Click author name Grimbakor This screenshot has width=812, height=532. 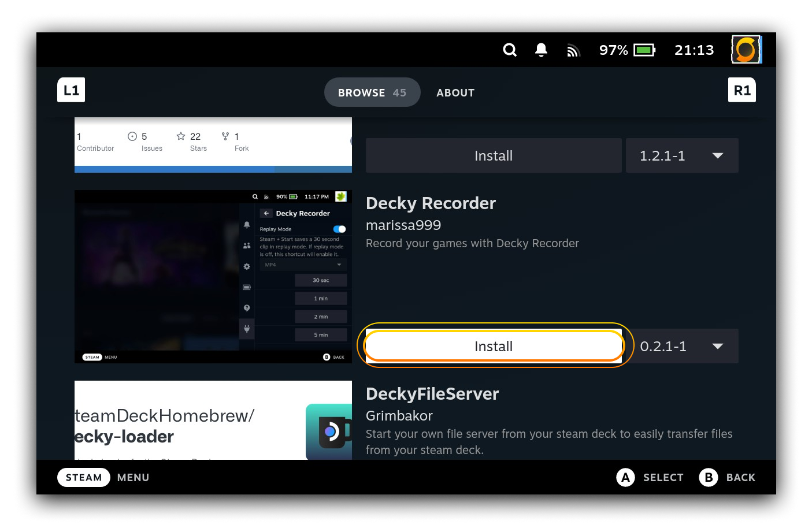399,416
